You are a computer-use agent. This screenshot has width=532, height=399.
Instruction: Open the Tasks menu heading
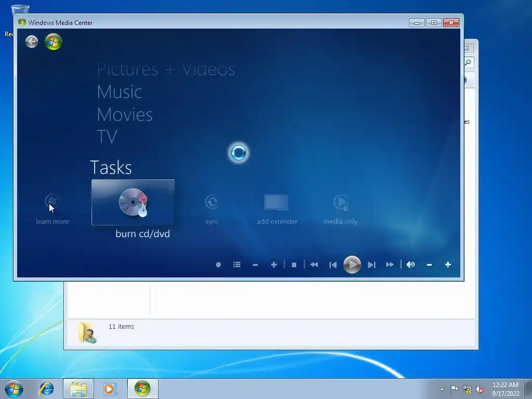[111, 168]
